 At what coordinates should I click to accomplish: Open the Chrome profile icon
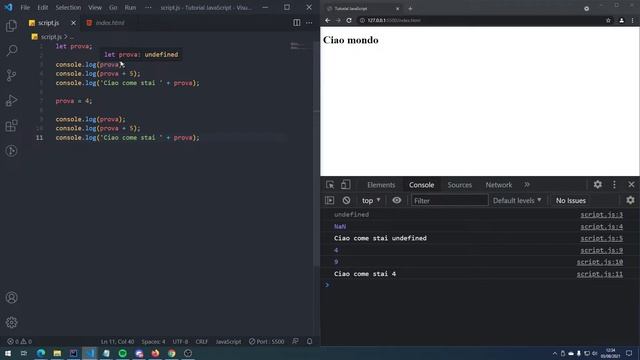tap(622, 20)
